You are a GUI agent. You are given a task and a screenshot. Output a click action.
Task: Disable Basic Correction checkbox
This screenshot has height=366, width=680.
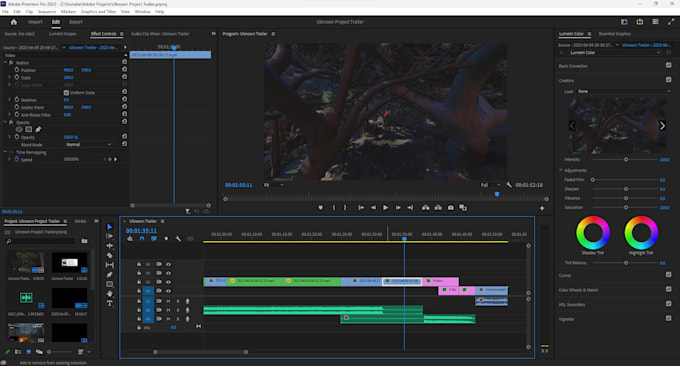[x=668, y=65]
